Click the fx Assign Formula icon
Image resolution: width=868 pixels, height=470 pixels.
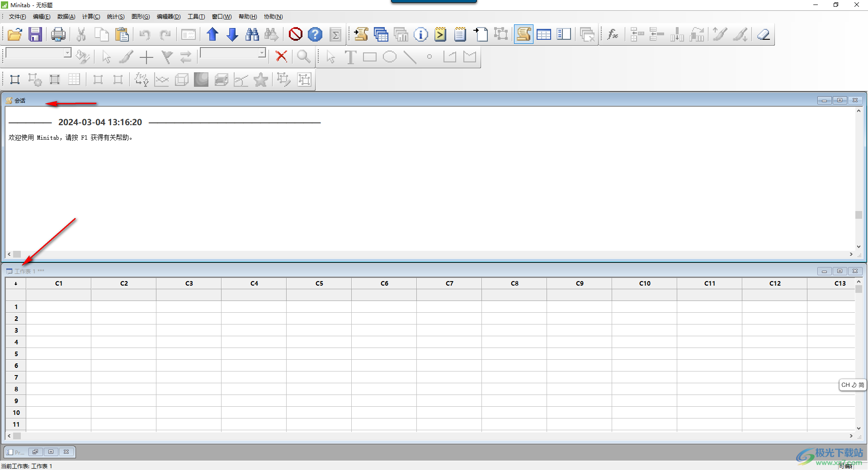point(613,34)
